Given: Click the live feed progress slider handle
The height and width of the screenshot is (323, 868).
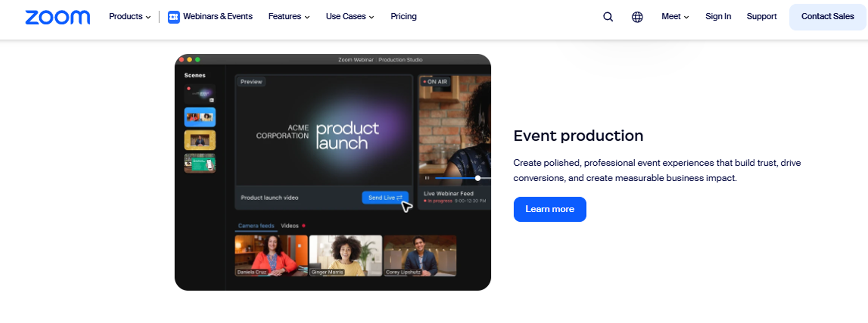Looking at the screenshot, I should (x=477, y=178).
